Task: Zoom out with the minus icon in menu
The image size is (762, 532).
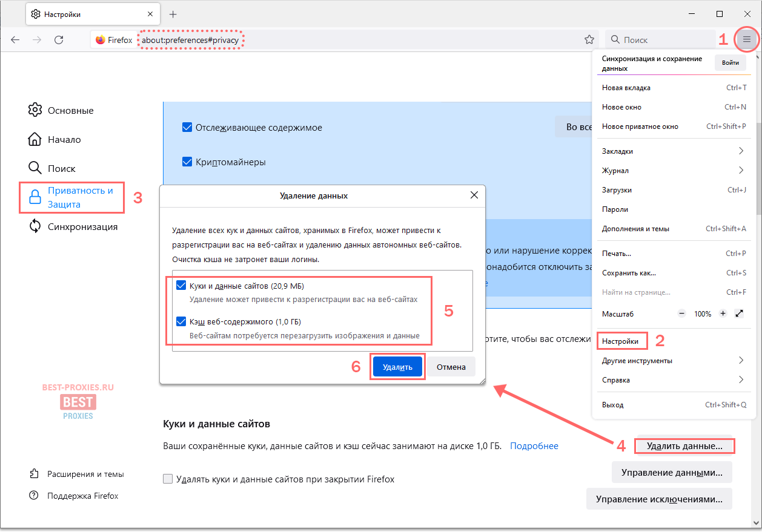Action: coord(681,314)
